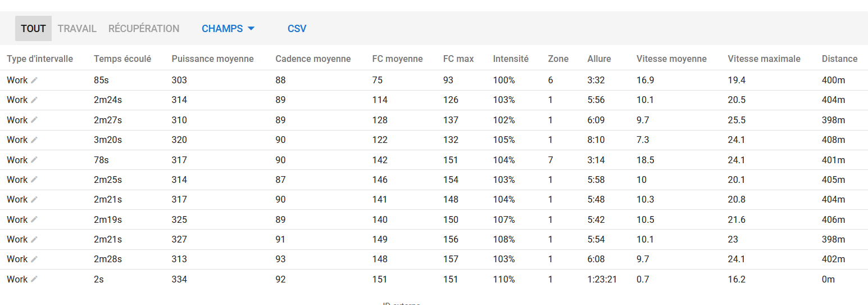Select the Vitesse maximale column header
868x305 pixels.
pos(764,59)
